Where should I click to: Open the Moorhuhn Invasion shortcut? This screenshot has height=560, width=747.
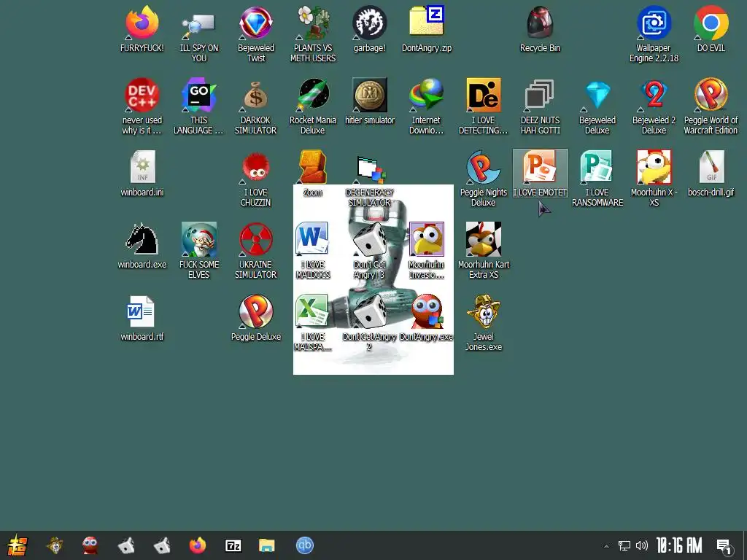[426, 251]
